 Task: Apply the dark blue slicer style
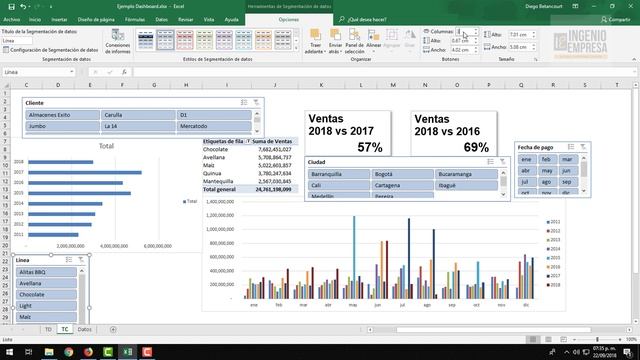(x=146, y=40)
